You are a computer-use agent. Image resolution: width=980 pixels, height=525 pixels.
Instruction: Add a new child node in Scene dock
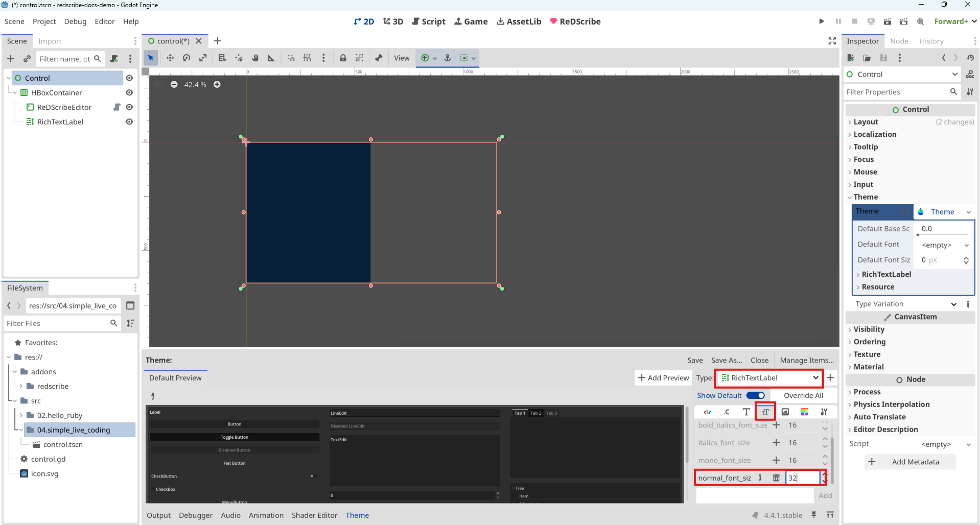(x=11, y=59)
